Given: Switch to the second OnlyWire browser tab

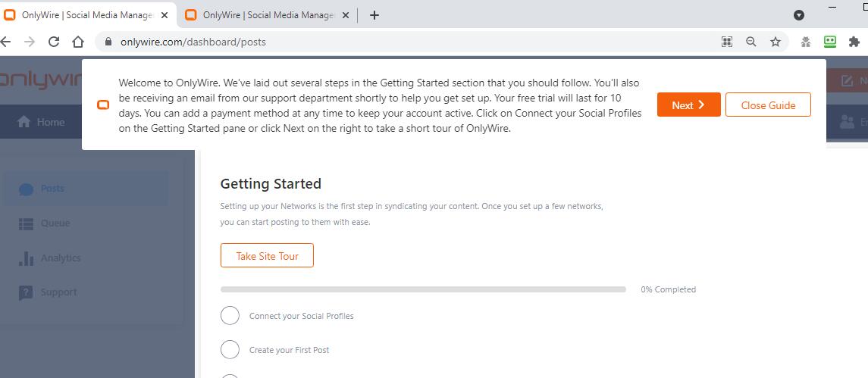Looking at the screenshot, I should click(x=268, y=15).
